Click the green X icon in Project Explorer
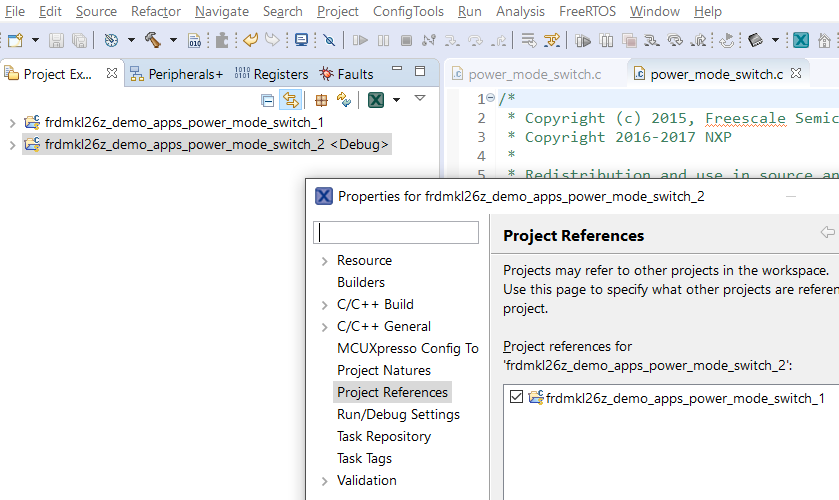The image size is (839, 500). tap(376, 100)
